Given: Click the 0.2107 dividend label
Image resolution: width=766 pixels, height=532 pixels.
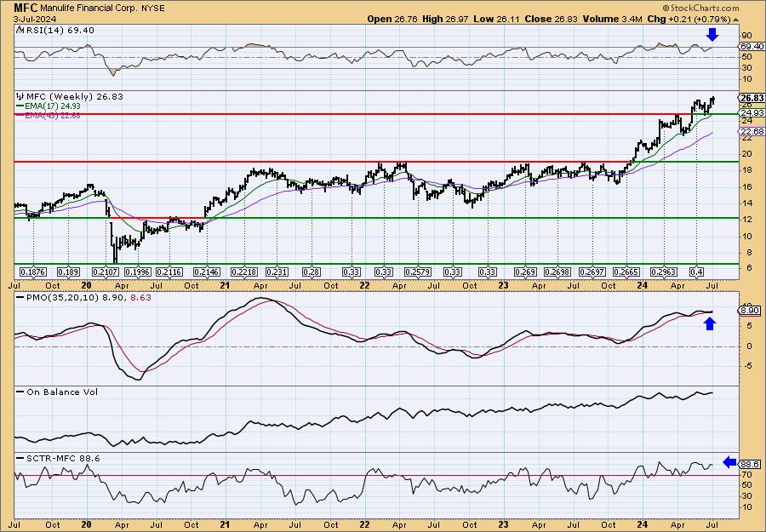Looking at the screenshot, I should (x=106, y=272).
